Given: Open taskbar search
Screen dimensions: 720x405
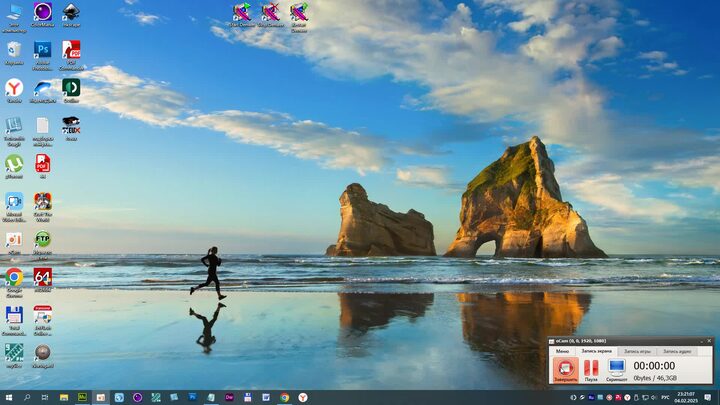Looking at the screenshot, I should pos(27,398).
